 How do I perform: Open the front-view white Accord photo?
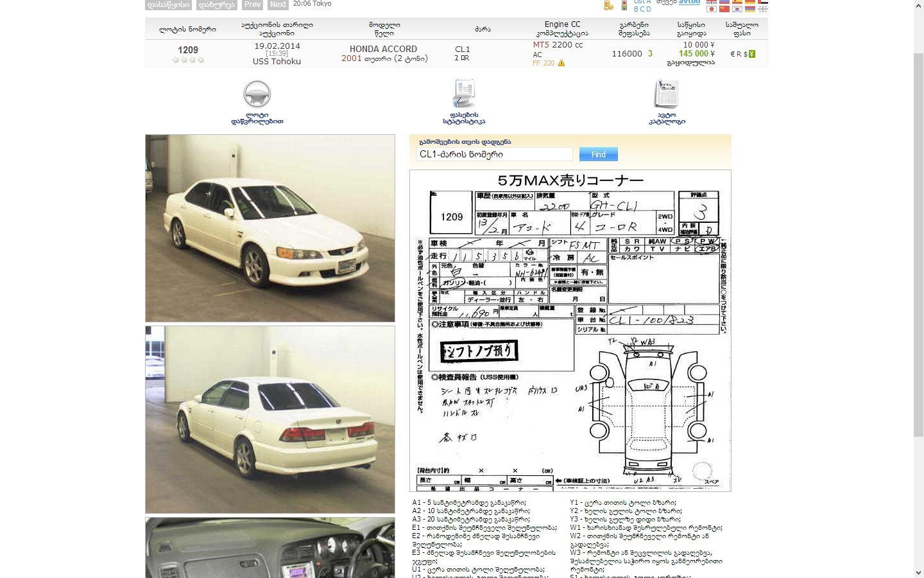270,228
